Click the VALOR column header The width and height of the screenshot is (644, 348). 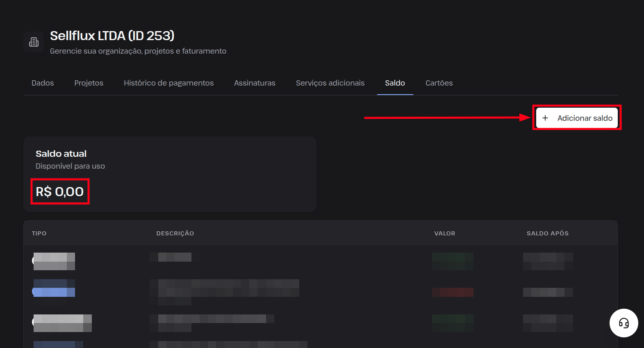(445, 233)
